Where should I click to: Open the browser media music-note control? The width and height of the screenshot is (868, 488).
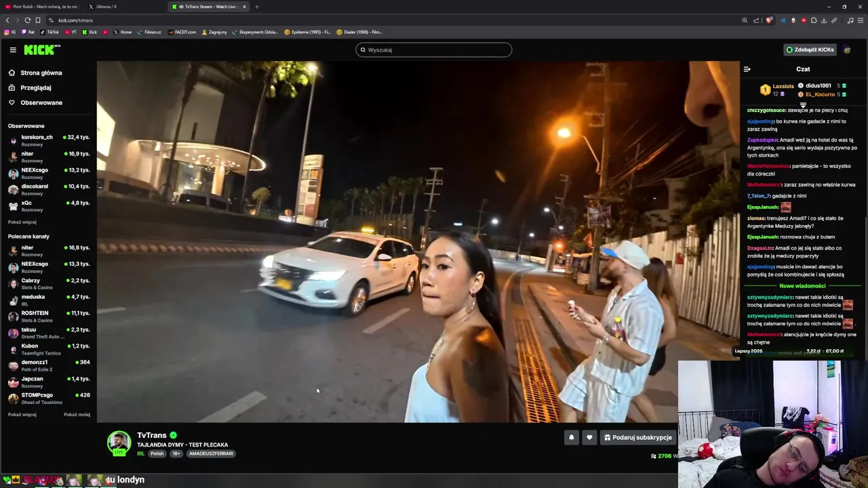tap(850, 20)
